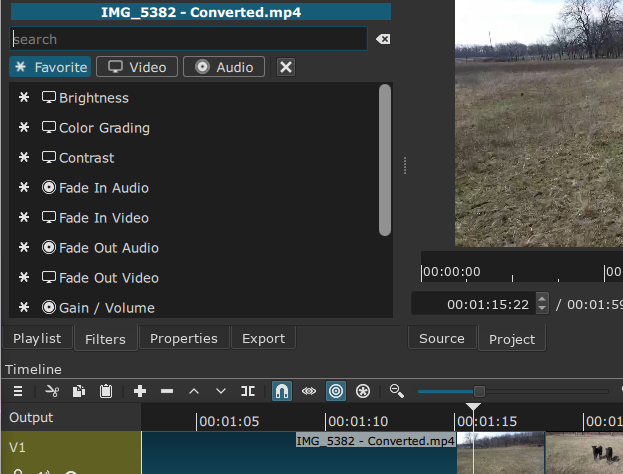623x474 pixels.
Task: Click the video preview frame
Action: pyautogui.click(x=539, y=123)
